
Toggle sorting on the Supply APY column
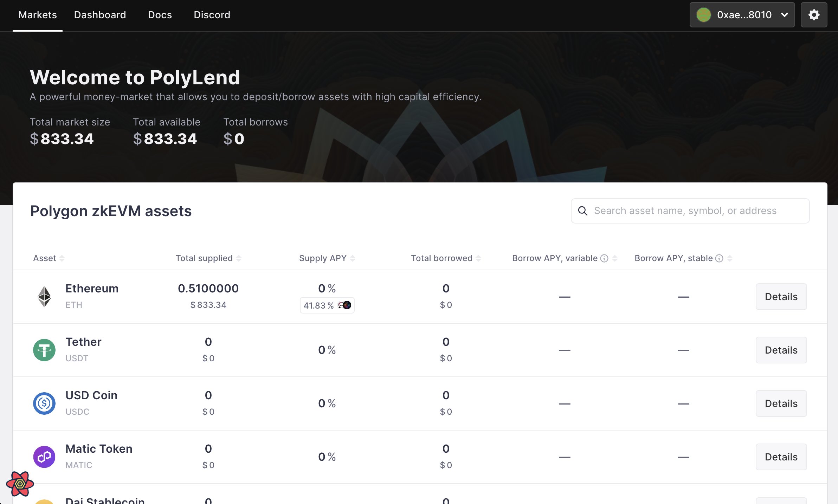coord(353,258)
